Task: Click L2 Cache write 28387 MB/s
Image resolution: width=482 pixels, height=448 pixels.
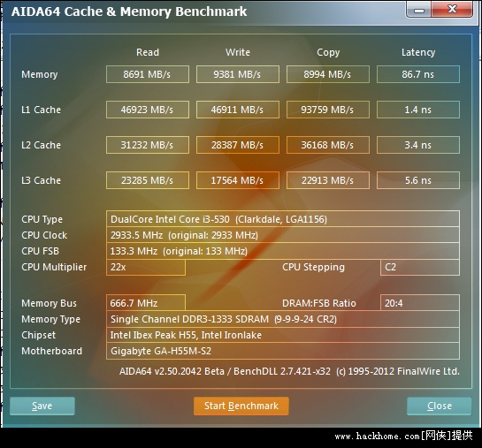Action: [x=238, y=145]
